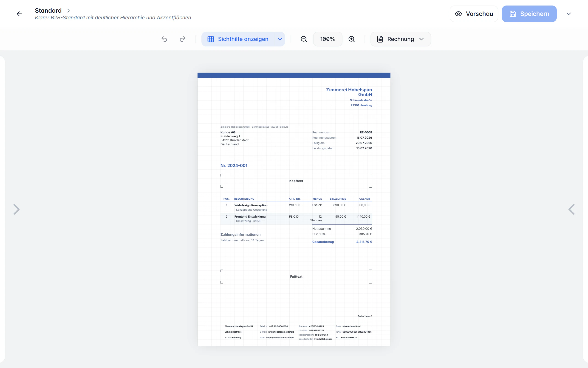Expand the left side panel arrow
Screen dimensions: 588x368
pos(16,209)
